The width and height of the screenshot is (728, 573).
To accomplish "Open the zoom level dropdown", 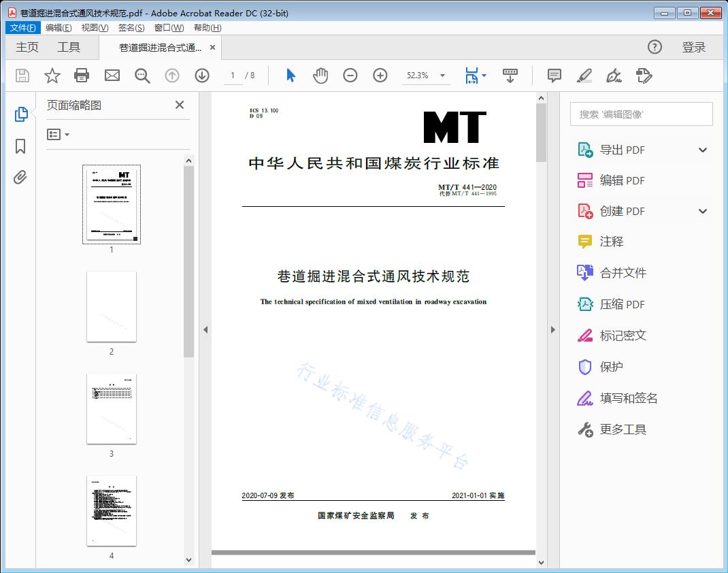I will click(443, 76).
